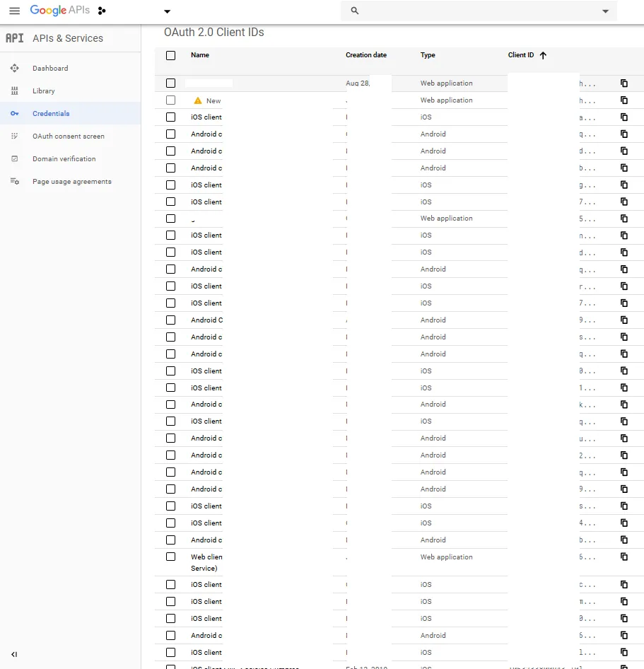Screen dimensions: 644x669
Task: Click iOS type cell in row n...
Action: [x=426, y=235]
